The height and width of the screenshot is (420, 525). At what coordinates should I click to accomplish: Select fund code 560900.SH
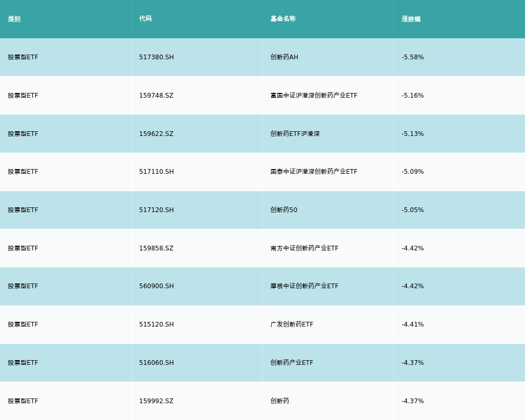[156, 286]
